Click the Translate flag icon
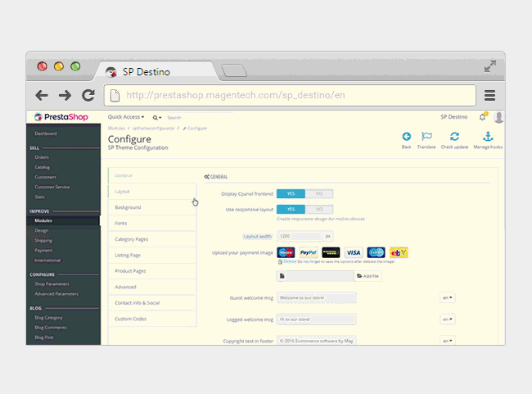Screen dimensions: 532x394 [426, 137]
